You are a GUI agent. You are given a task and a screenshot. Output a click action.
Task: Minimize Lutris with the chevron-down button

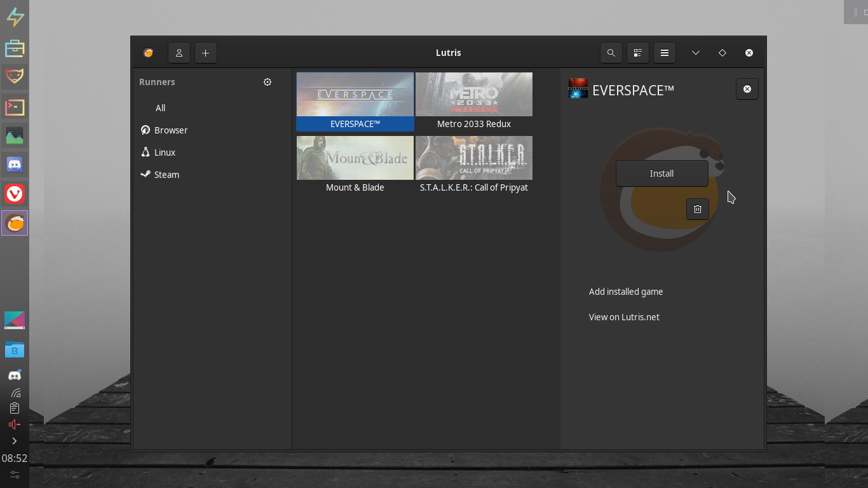696,53
